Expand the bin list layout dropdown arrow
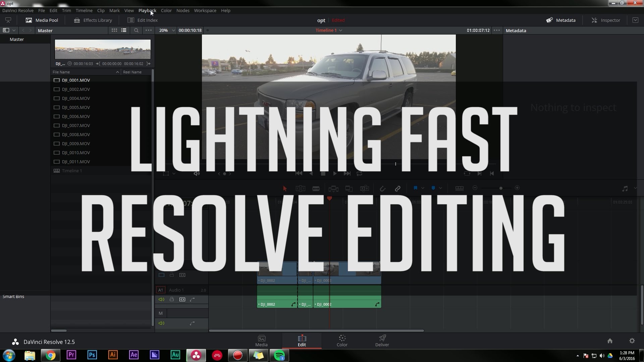The width and height of the screenshot is (644, 362). [x=14, y=30]
